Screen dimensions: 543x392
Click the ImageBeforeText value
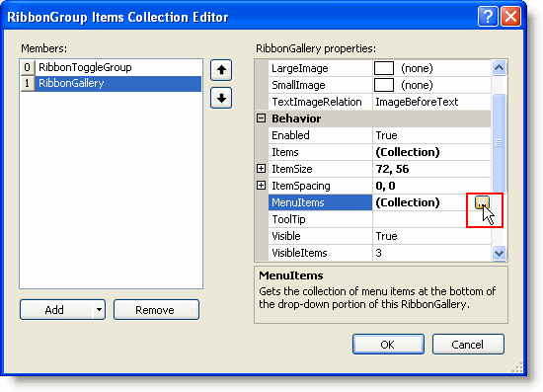point(431,102)
